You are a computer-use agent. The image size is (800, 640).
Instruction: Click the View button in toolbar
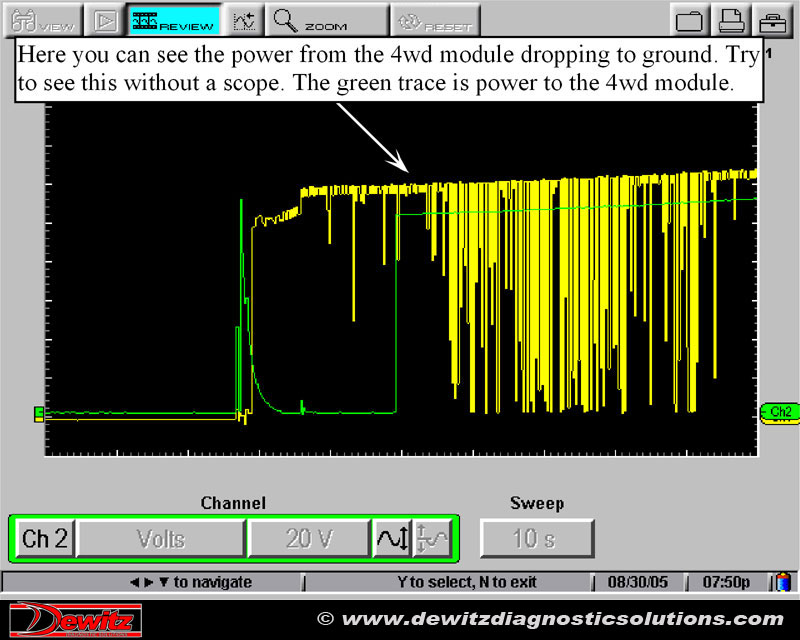(x=40, y=20)
